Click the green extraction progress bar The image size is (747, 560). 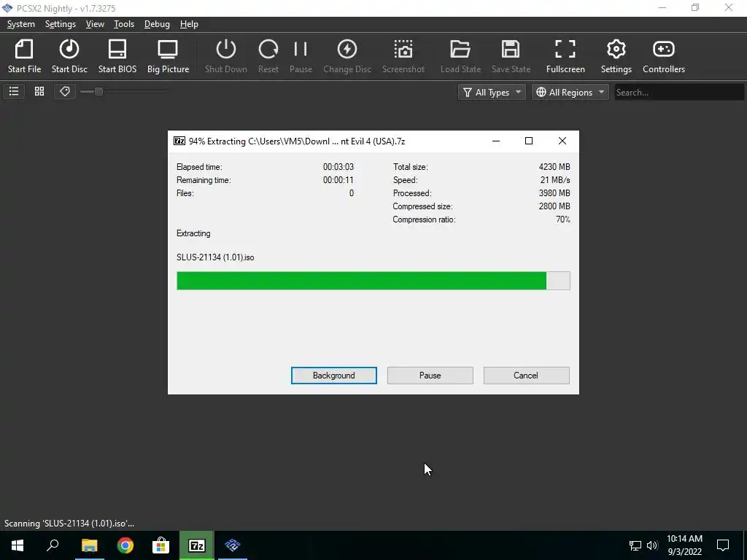point(373,281)
